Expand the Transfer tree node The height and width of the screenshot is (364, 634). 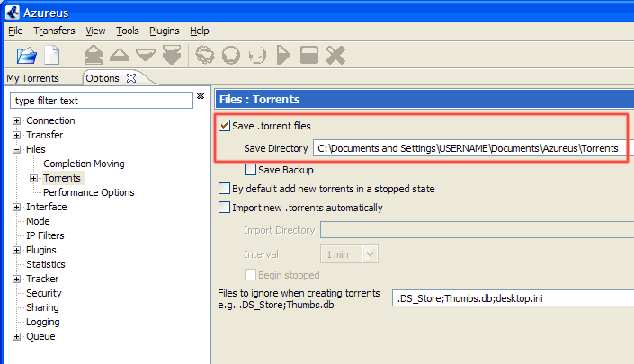pyautogui.click(x=16, y=135)
